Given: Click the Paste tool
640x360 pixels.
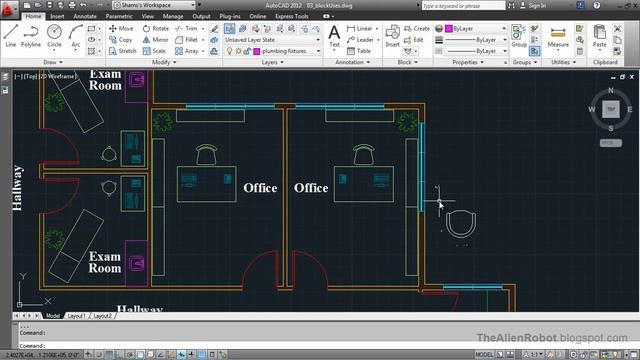Looking at the screenshot, I should tap(600, 36).
